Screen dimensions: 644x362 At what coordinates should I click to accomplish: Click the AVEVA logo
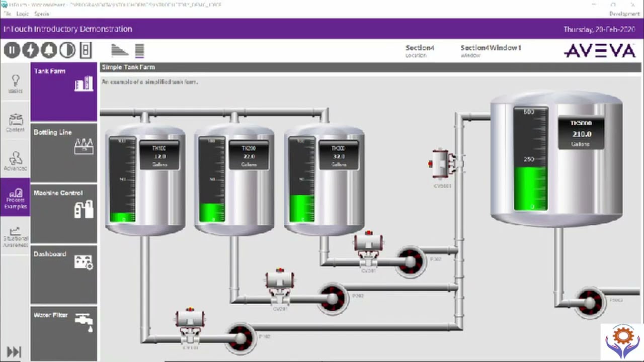pos(600,50)
